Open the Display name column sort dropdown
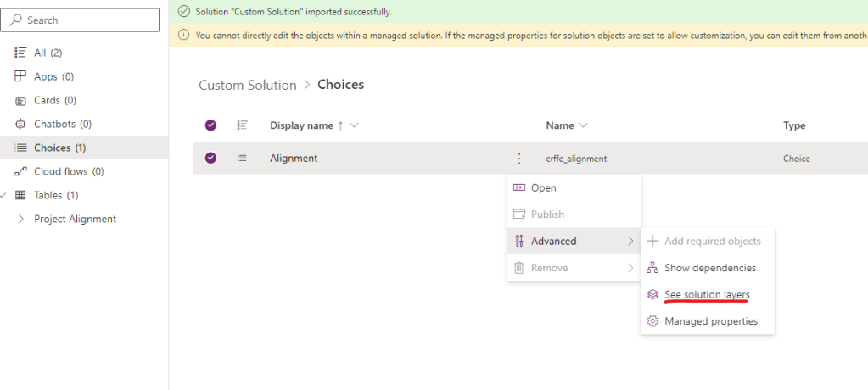Image resolution: width=868 pixels, height=390 pixels. pos(354,125)
